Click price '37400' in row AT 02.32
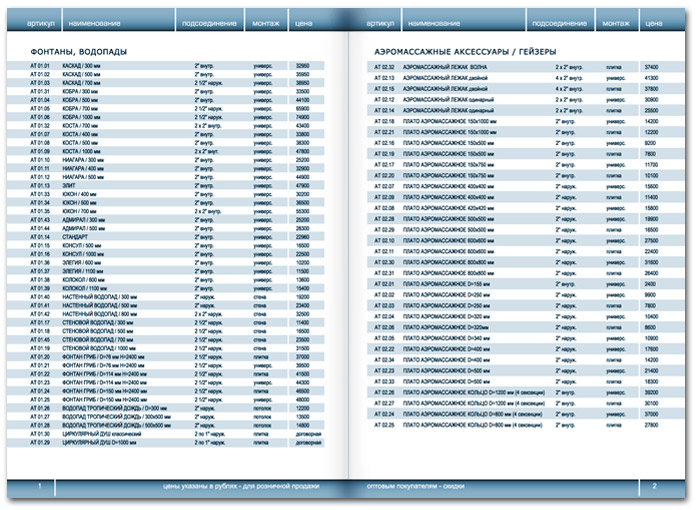The height and width of the screenshot is (510, 700). pyautogui.click(x=651, y=67)
